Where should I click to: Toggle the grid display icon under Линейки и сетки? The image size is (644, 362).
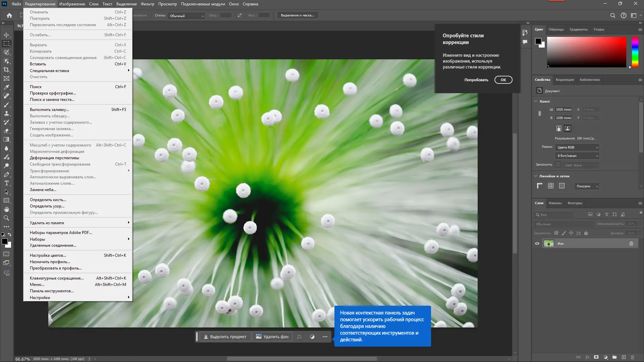click(x=551, y=186)
